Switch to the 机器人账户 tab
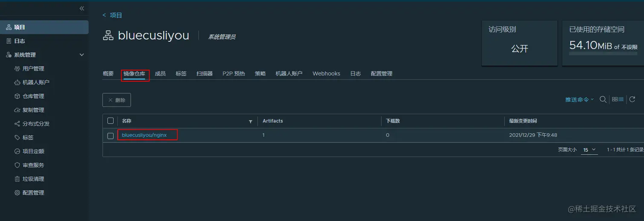 point(289,74)
